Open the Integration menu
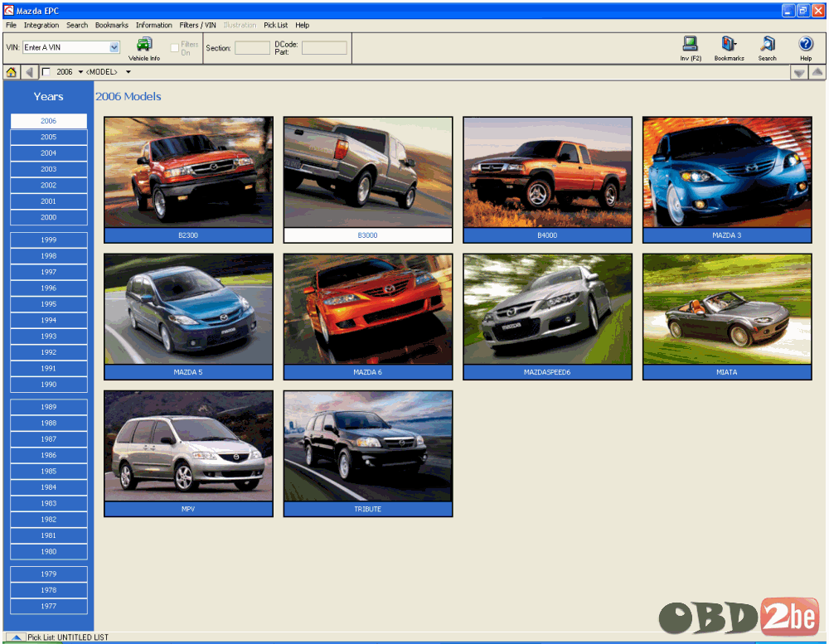 (x=41, y=25)
